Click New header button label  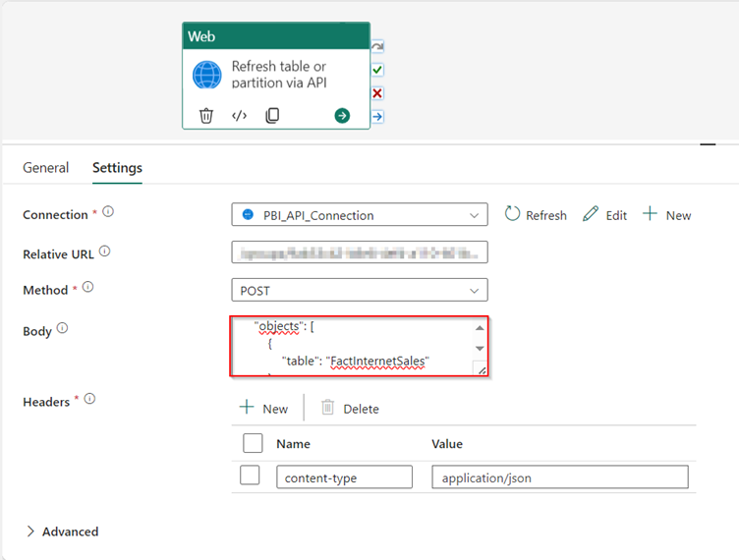click(275, 409)
